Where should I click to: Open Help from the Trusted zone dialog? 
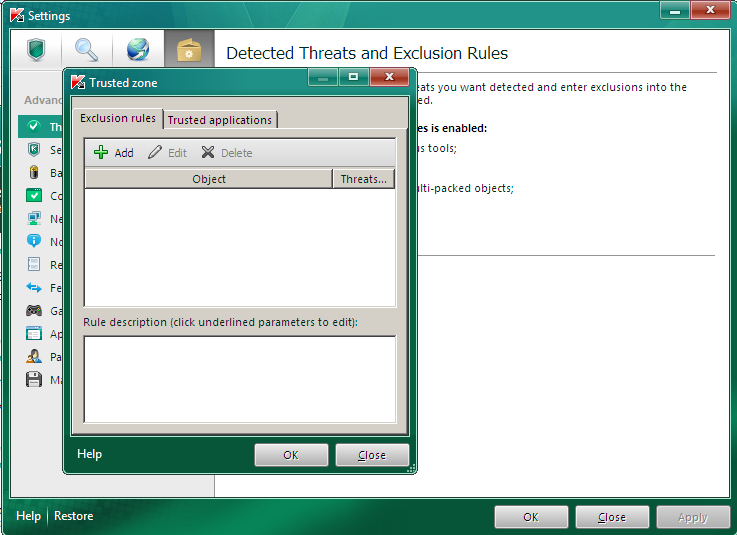(x=90, y=454)
